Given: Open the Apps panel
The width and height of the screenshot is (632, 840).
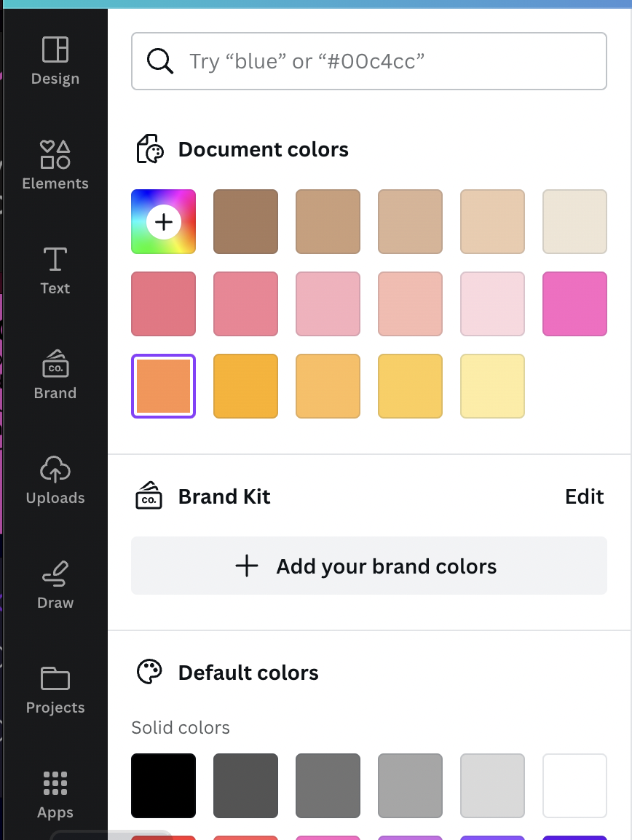Looking at the screenshot, I should coord(55,793).
